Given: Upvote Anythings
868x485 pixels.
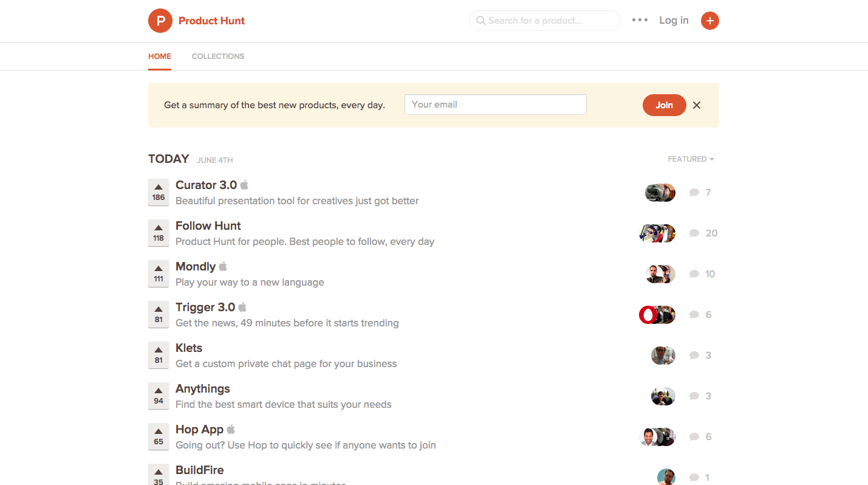Looking at the screenshot, I should click(159, 396).
